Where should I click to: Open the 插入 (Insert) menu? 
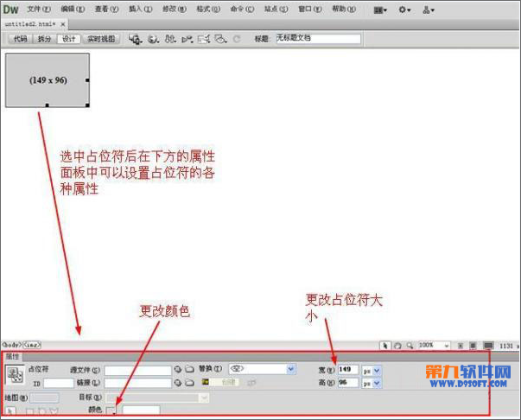click(x=140, y=10)
